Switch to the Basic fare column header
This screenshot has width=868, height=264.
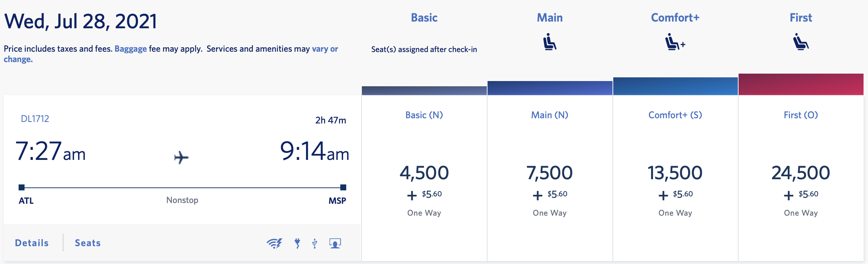[x=424, y=17]
